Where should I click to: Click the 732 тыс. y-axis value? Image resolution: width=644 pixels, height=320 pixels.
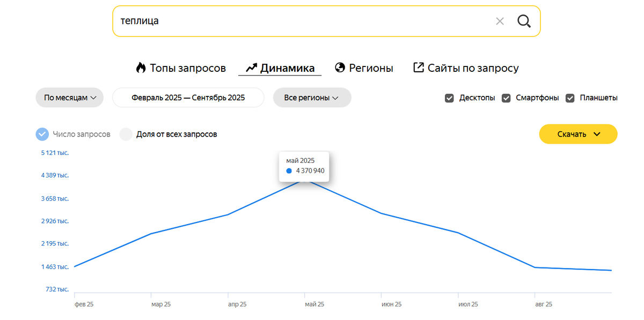(x=58, y=289)
